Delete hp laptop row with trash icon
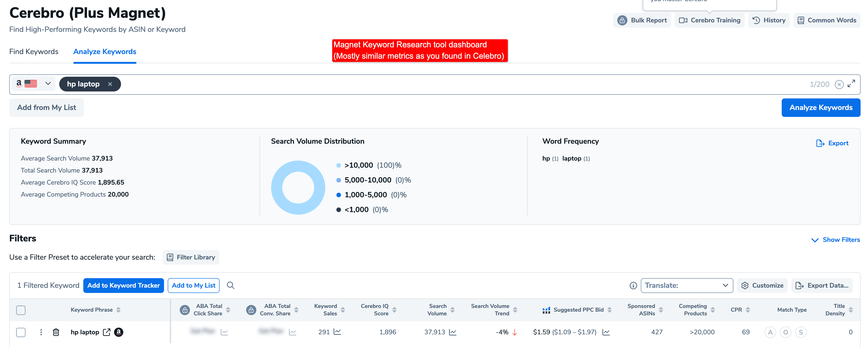 (56, 332)
